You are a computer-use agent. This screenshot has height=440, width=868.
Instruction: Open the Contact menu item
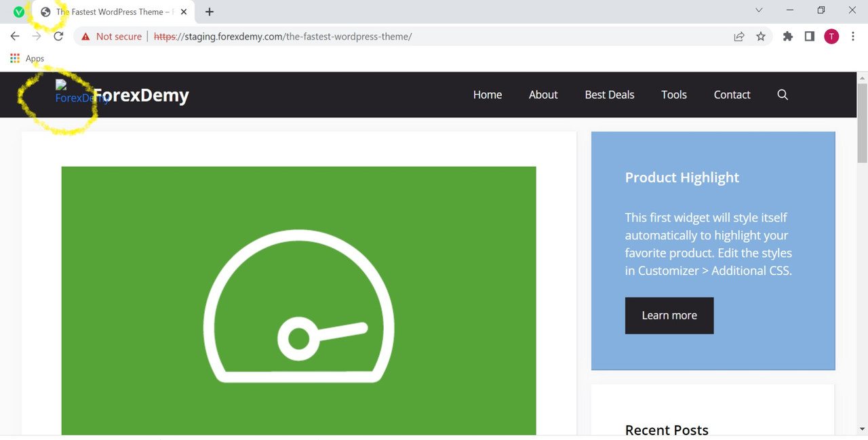[732, 95]
